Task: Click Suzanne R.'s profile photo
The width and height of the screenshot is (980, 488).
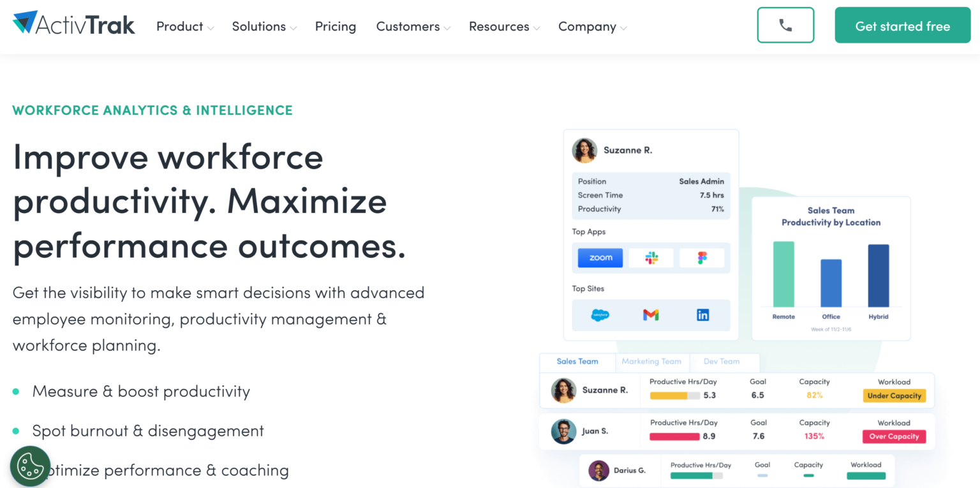Action: [584, 150]
